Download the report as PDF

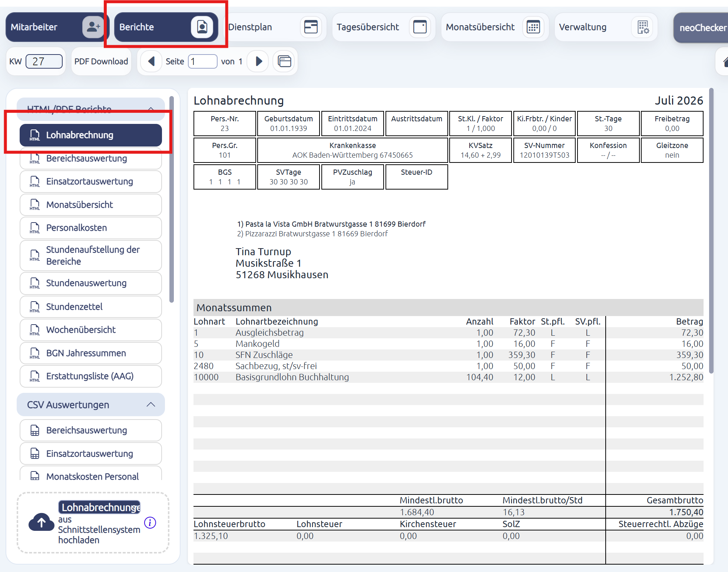tap(101, 62)
